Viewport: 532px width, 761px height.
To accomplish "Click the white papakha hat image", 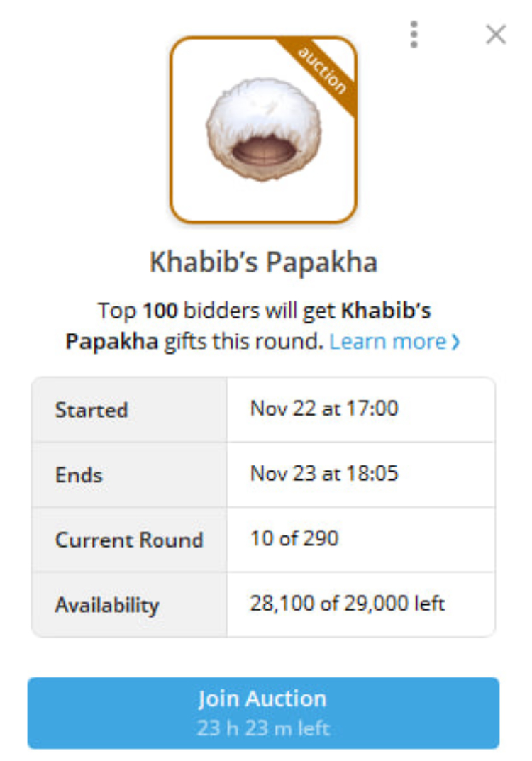I will [x=262, y=130].
